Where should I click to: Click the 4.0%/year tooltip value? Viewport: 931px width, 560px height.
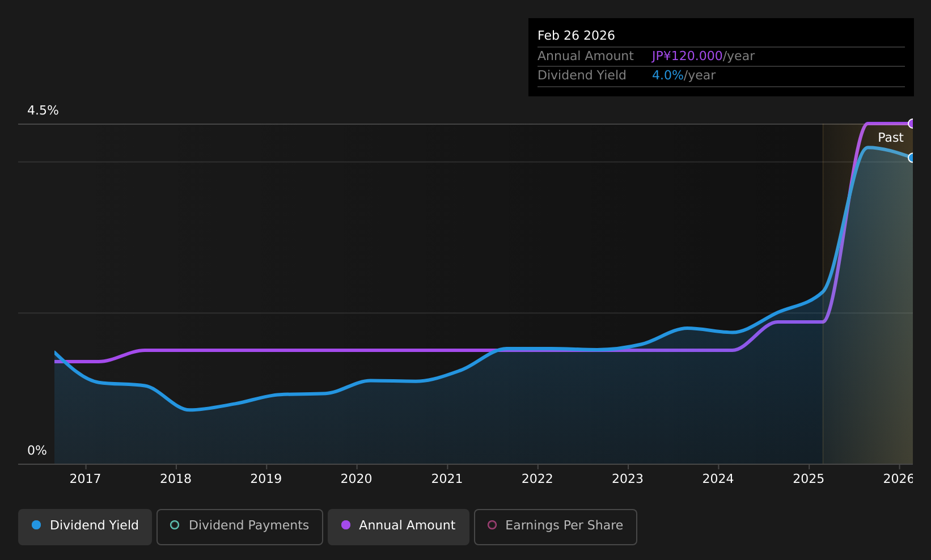tap(684, 75)
